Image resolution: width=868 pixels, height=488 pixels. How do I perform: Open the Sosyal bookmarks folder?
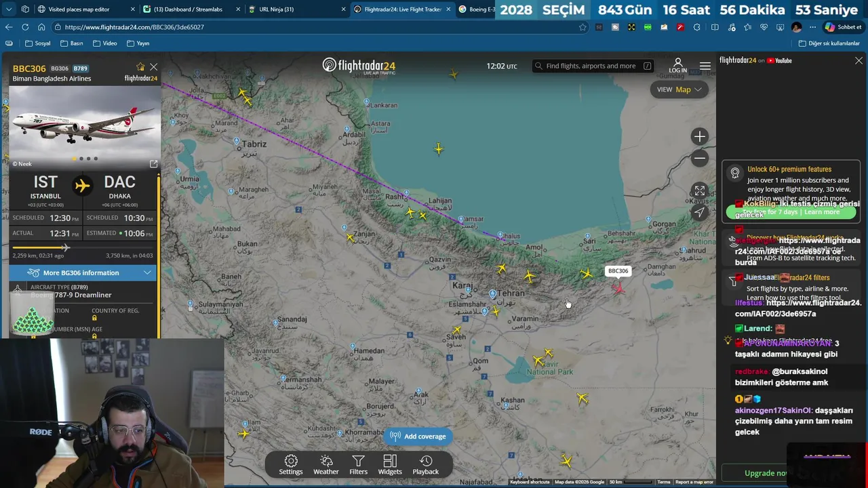(x=38, y=43)
